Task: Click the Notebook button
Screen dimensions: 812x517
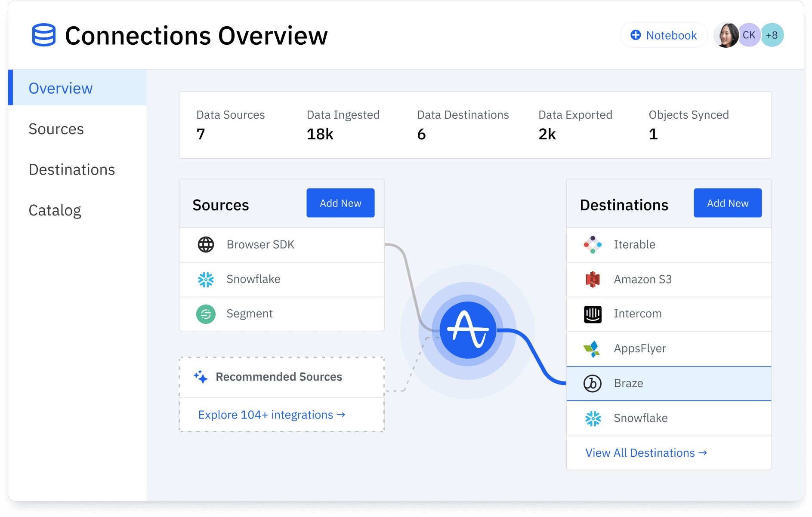Action: pyautogui.click(x=663, y=35)
